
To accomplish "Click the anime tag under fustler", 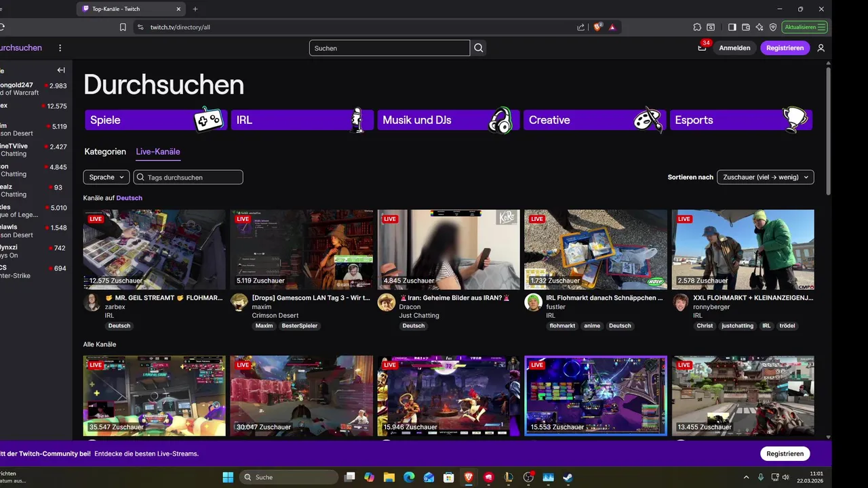I will pos(592,326).
